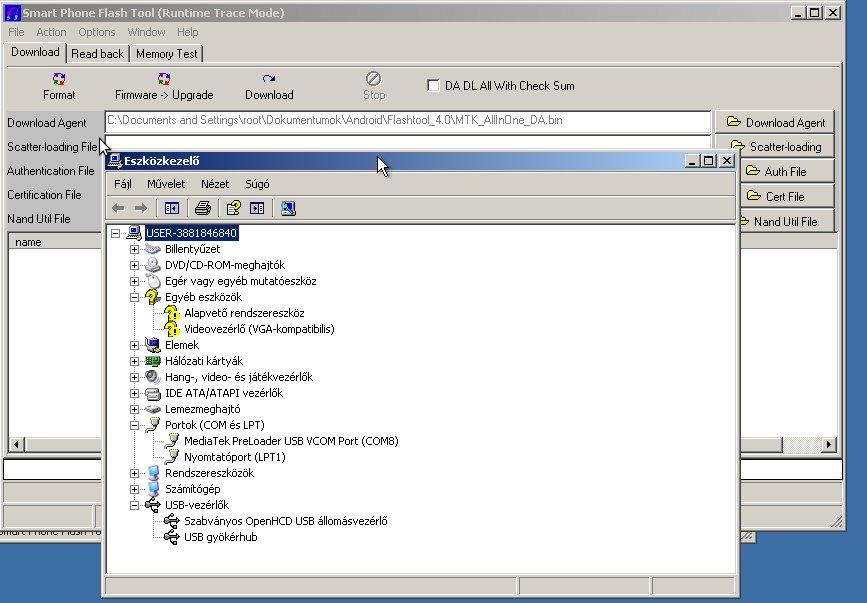Screen dimensions: 867x603
Task: Open the Művelet menu
Action: (x=166, y=184)
